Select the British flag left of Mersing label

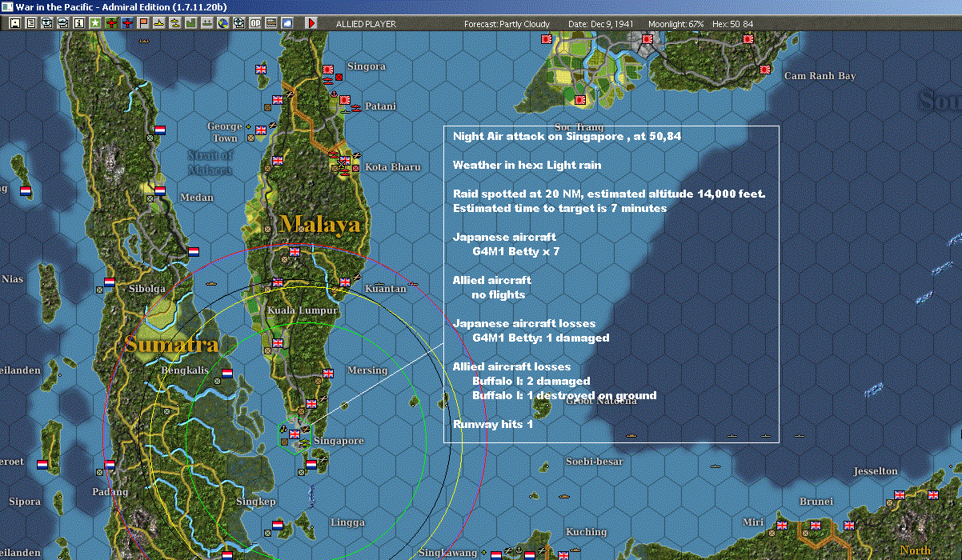tap(327, 373)
